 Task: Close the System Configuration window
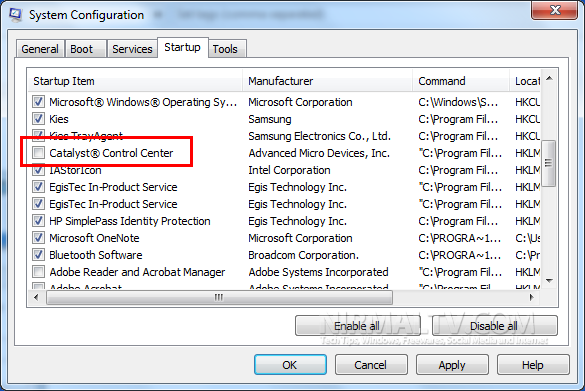tap(555, 9)
